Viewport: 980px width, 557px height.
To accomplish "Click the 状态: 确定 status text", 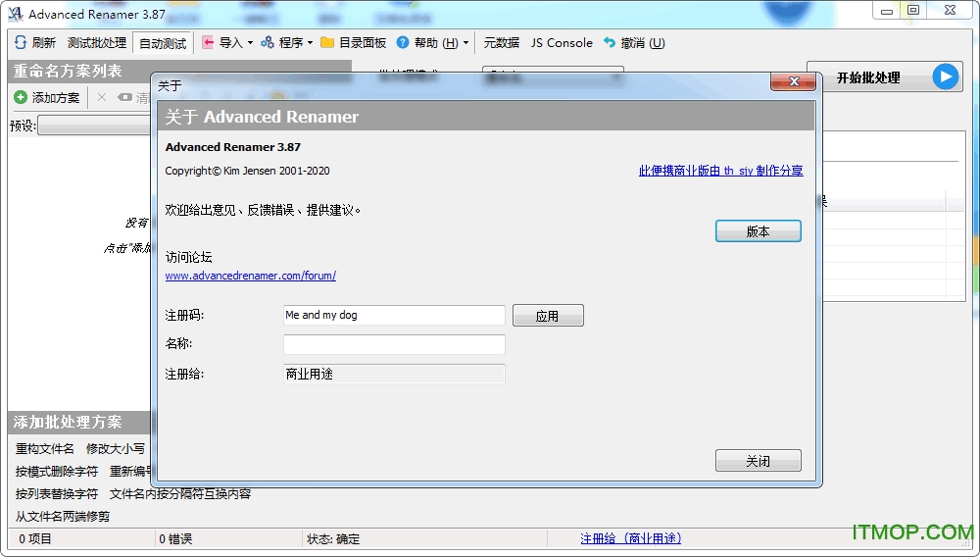I will pyautogui.click(x=333, y=539).
